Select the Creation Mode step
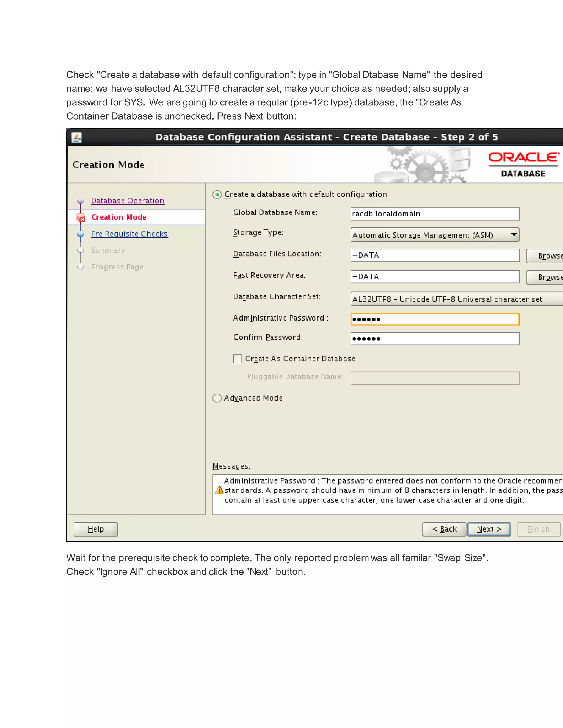563x728 pixels. tap(119, 217)
